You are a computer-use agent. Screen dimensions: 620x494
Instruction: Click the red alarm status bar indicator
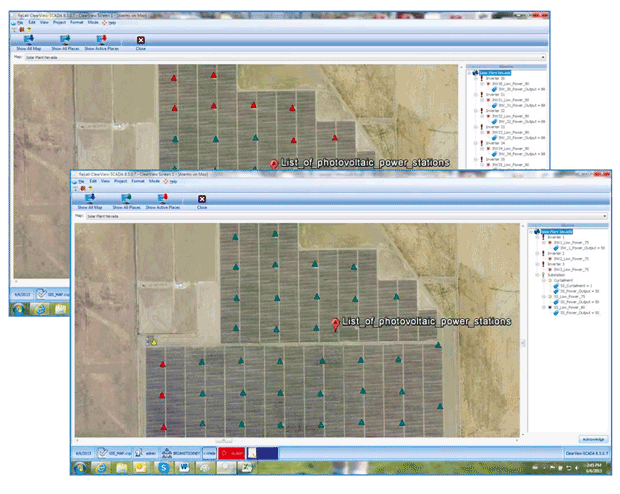(x=232, y=453)
